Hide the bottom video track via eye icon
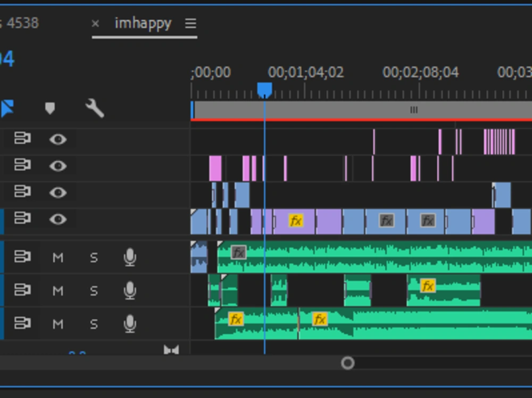This screenshot has height=398, width=532. pyautogui.click(x=58, y=219)
